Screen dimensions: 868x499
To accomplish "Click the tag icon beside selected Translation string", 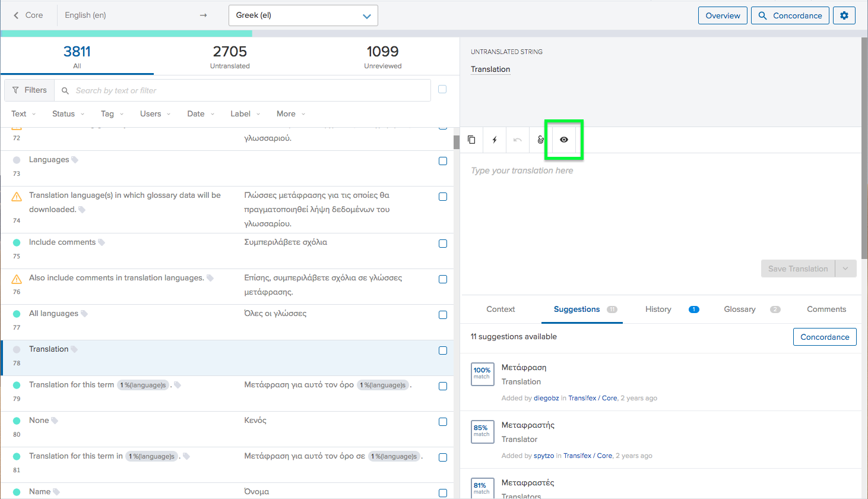I will click(74, 349).
